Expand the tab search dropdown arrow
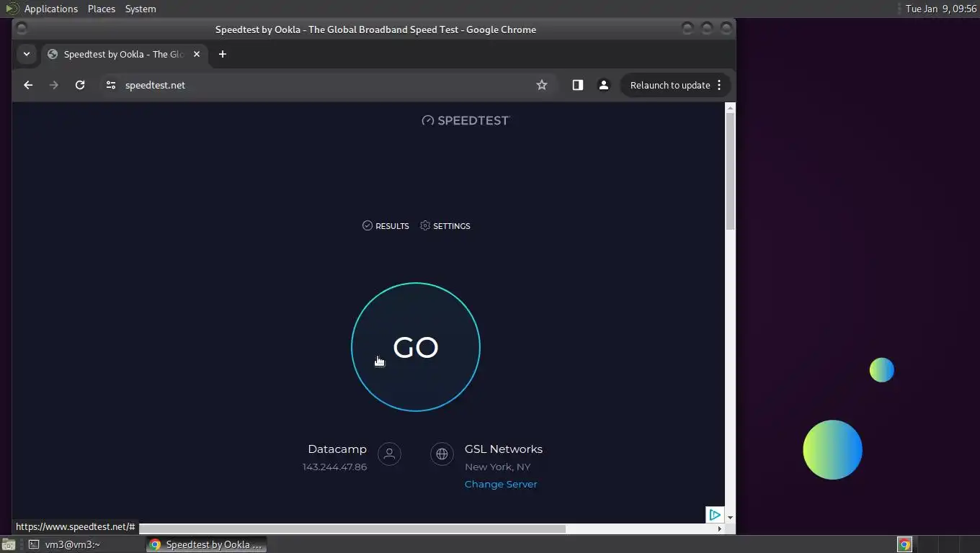 (x=27, y=54)
